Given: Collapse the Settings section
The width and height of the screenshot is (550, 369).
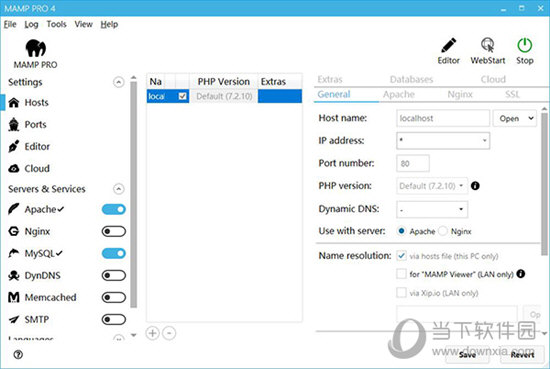Looking at the screenshot, I should (x=119, y=82).
